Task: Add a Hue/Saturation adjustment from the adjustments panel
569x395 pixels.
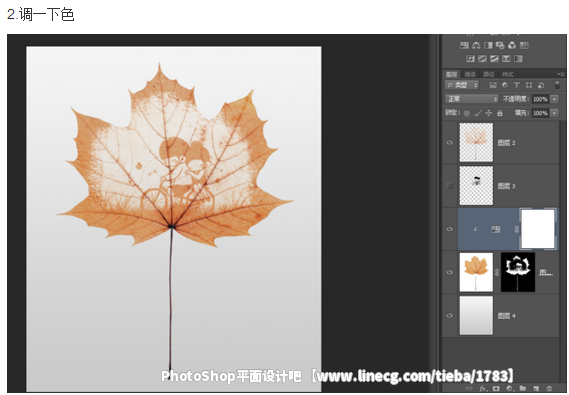Action: [464, 45]
